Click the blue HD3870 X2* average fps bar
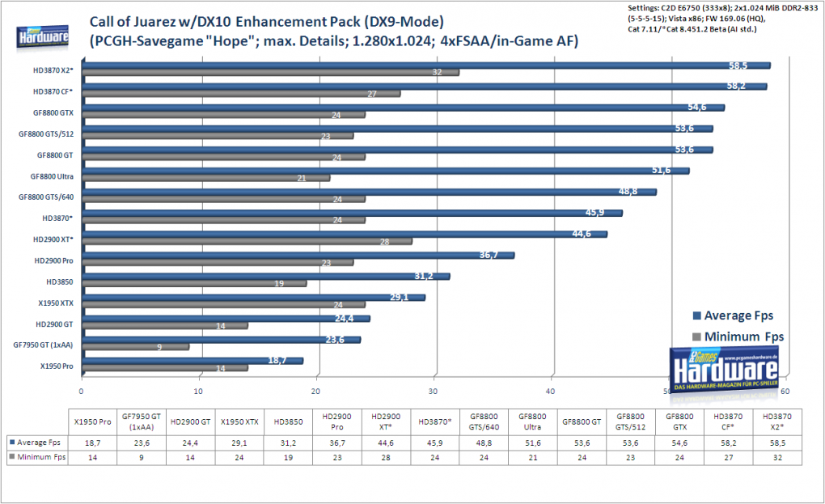The width and height of the screenshot is (825, 504). pyautogui.click(x=426, y=66)
